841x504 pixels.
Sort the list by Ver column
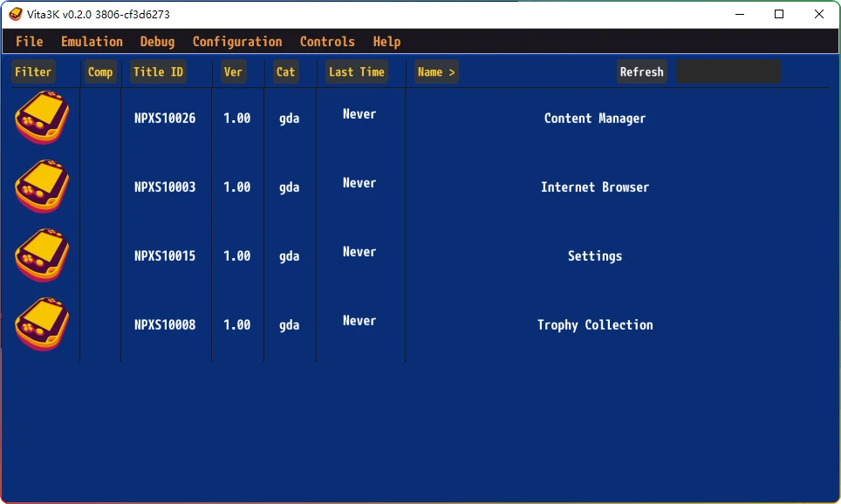tap(233, 72)
